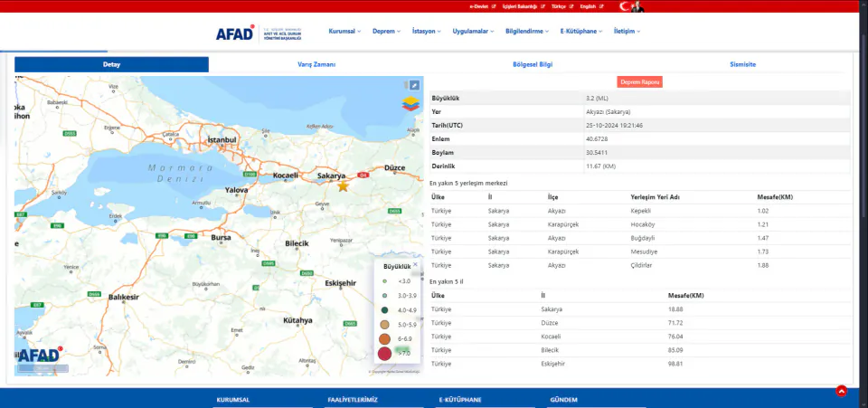Click the Kocaeli province cell in table
The height and width of the screenshot is (408, 868).
point(551,337)
